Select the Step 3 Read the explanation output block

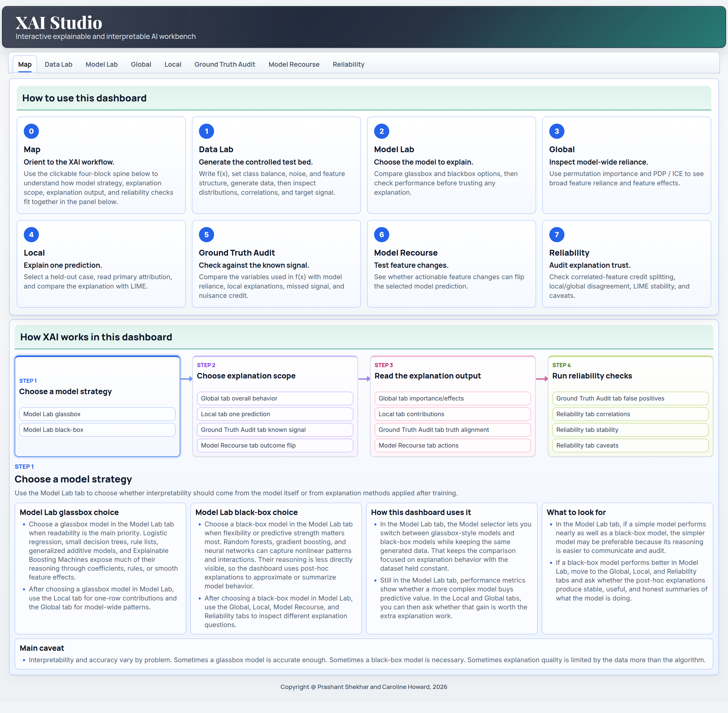[452, 406]
